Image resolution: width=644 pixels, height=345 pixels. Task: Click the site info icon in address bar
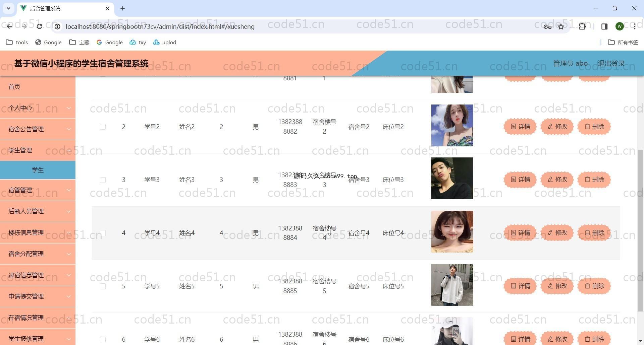tap(58, 26)
